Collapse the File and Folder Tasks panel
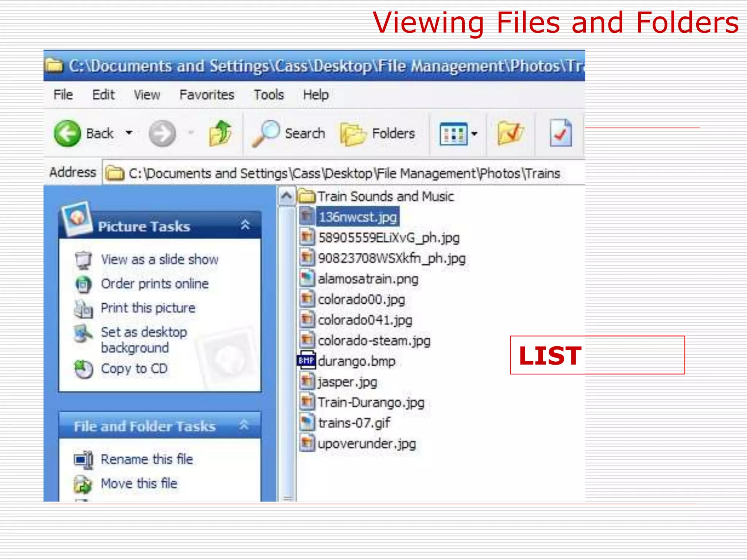The width and height of the screenshot is (747, 560). pyautogui.click(x=244, y=425)
